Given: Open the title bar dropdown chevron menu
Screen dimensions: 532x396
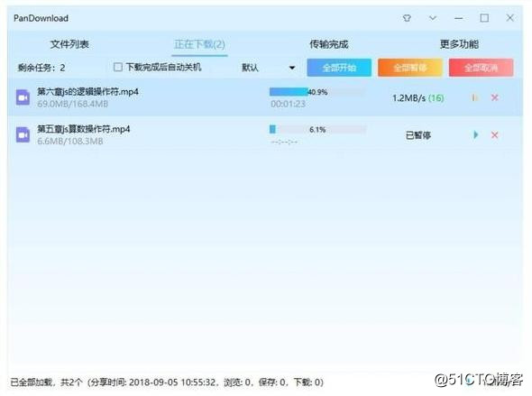Looking at the screenshot, I should click(x=433, y=18).
